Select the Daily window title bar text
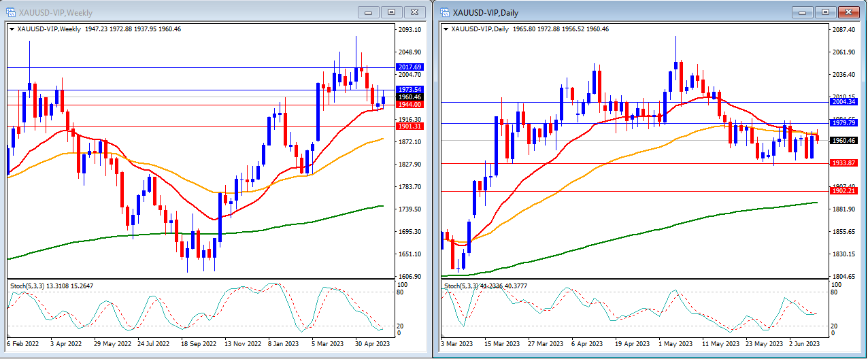Screen dimensions: 868x359 (486, 13)
